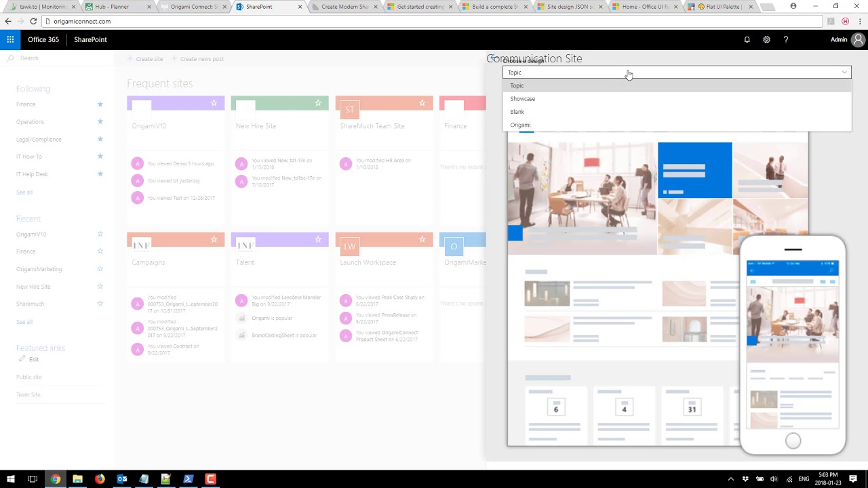
Task: Open Chrome menu three dots
Action: click(x=859, y=21)
